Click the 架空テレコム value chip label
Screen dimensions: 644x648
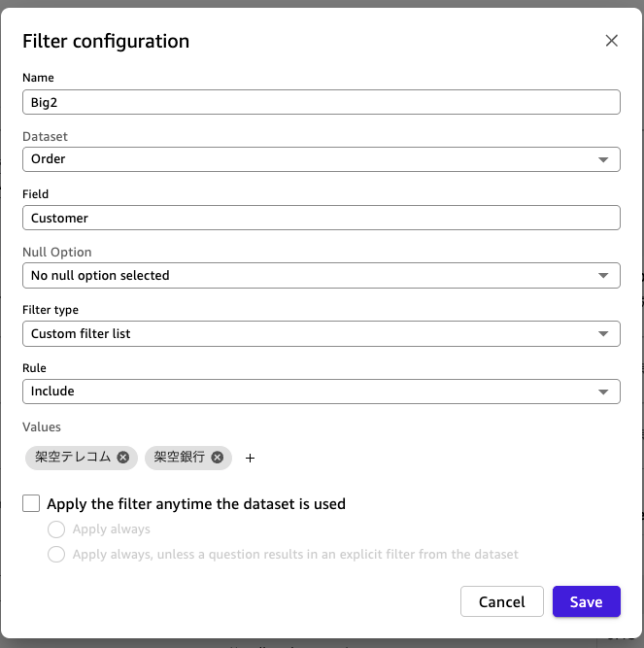coord(73,458)
